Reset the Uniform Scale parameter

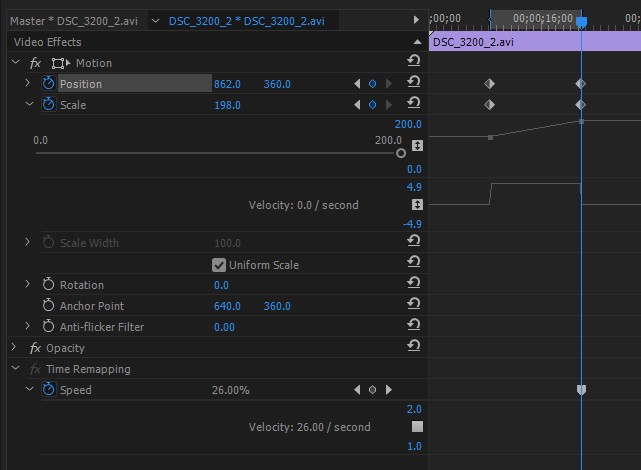click(x=414, y=262)
